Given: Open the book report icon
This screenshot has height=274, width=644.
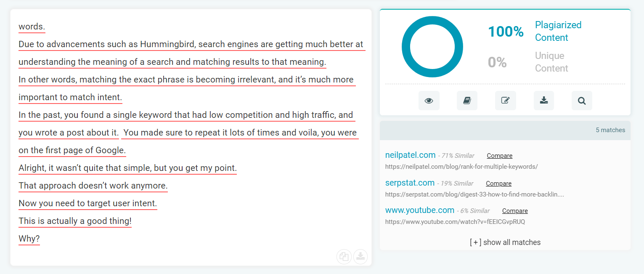Looking at the screenshot, I should 467,101.
